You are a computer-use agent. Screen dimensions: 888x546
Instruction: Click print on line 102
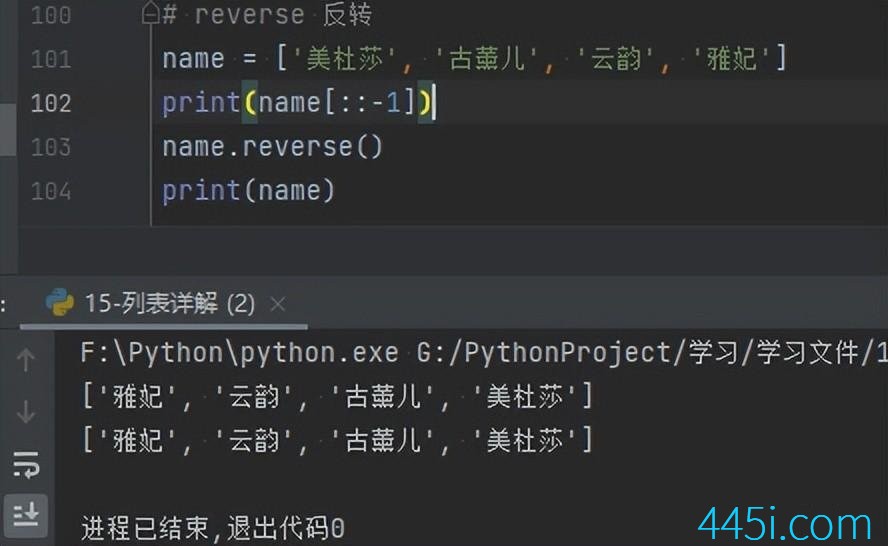point(201,104)
